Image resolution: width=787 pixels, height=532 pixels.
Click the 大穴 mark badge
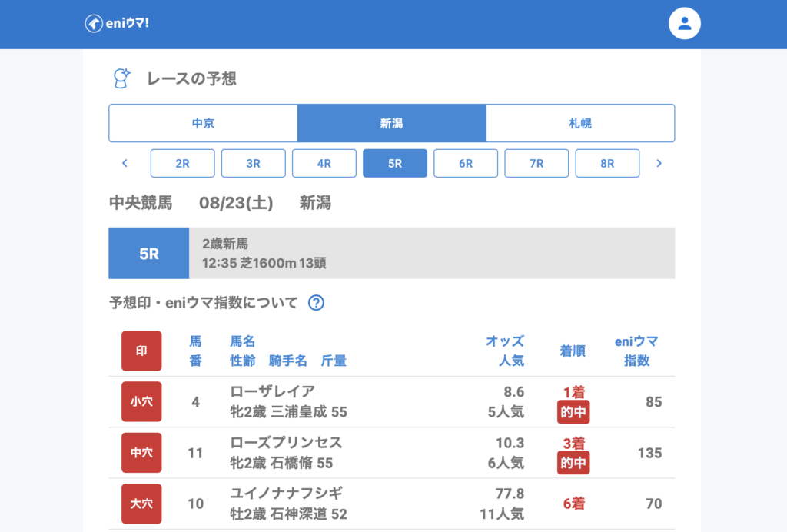pyautogui.click(x=141, y=504)
